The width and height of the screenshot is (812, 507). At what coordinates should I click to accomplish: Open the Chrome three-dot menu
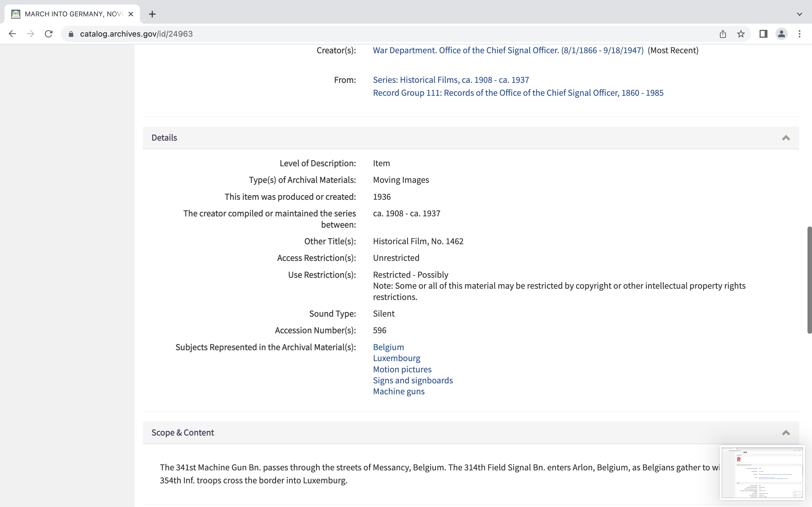[800, 34]
